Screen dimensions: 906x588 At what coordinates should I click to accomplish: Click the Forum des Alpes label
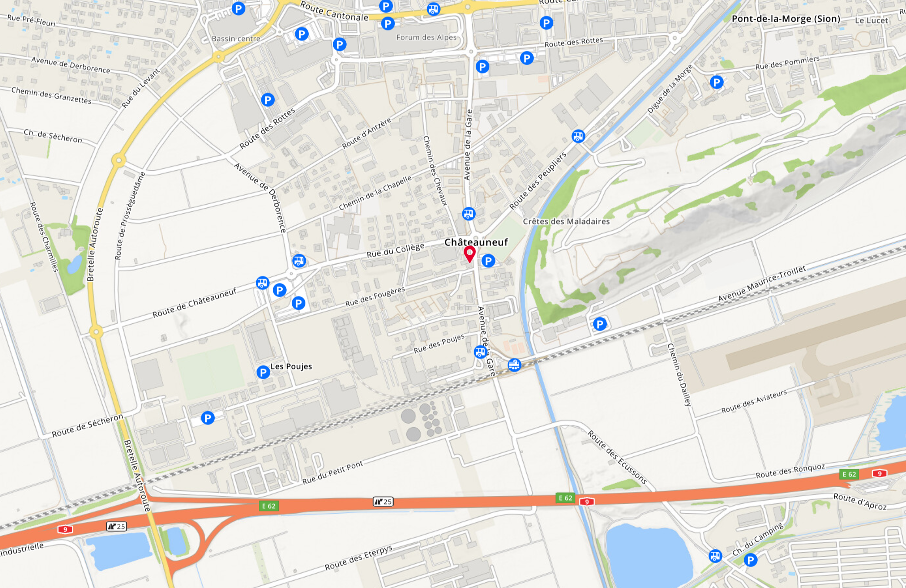426,37
